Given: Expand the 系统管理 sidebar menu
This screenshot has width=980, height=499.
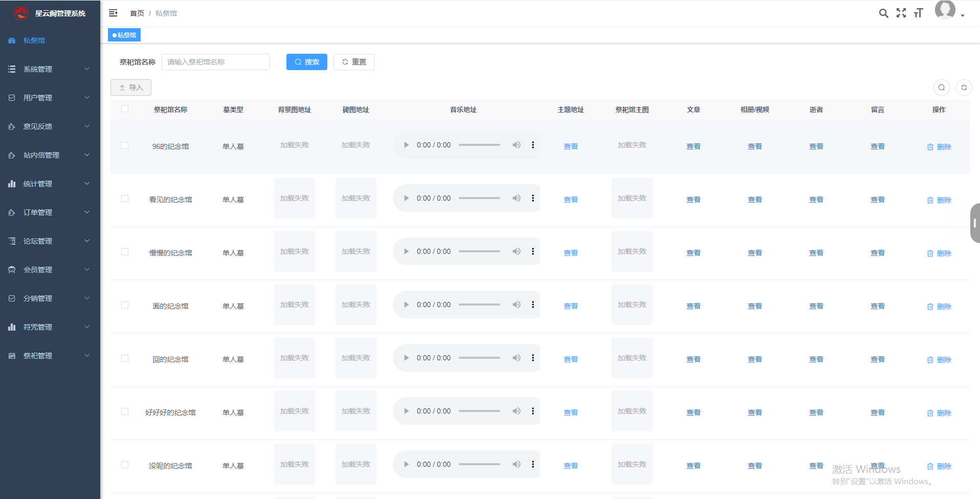Looking at the screenshot, I should 50,69.
